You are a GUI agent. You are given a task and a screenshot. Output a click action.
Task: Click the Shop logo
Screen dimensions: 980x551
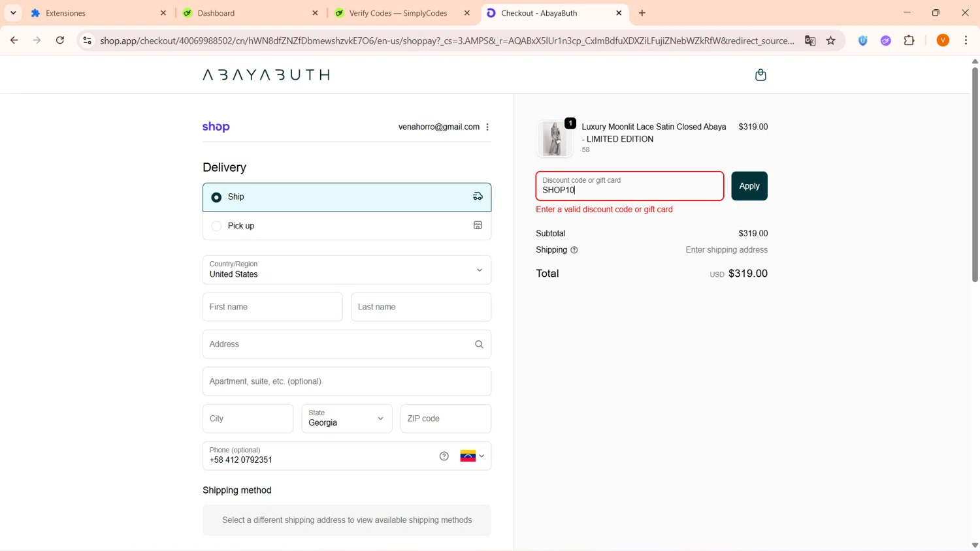pyautogui.click(x=216, y=127)
